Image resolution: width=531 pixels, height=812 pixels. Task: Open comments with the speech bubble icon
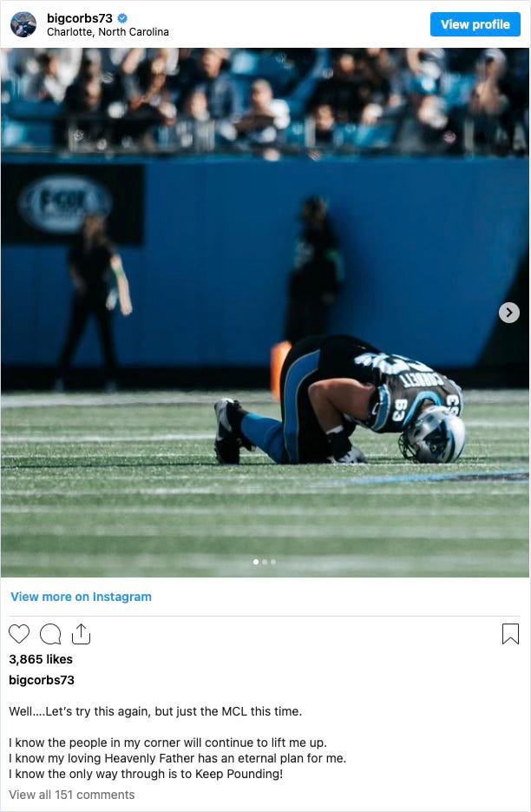[x=50, y=634]
